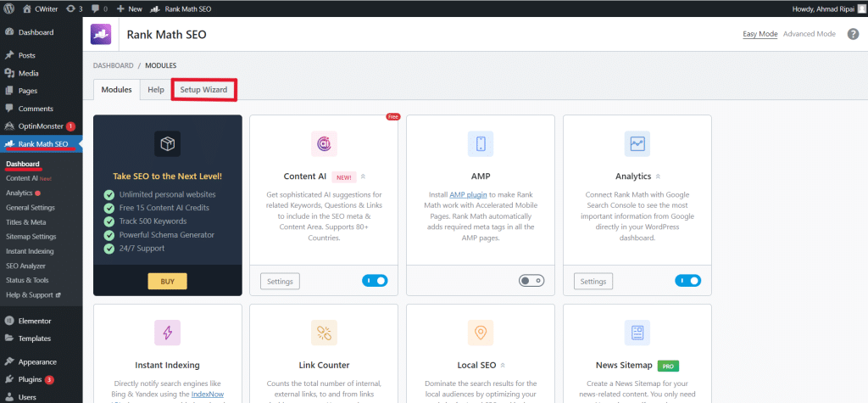The width and height of the screenshot is (868, 403).
Task: Open Howdy, Ahmad Ripai profile menu
Action: point(827,8)
